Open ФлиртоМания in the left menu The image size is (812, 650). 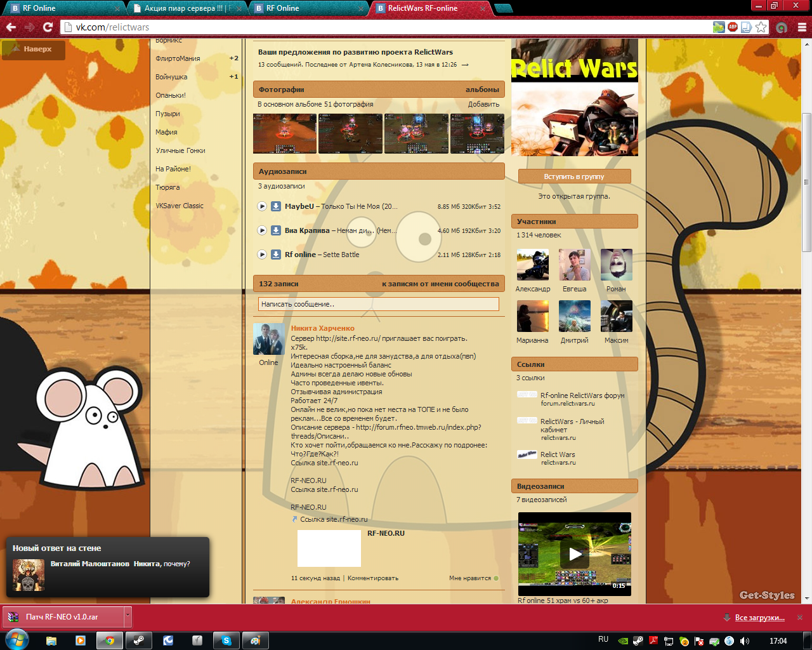tap(178, 58)
